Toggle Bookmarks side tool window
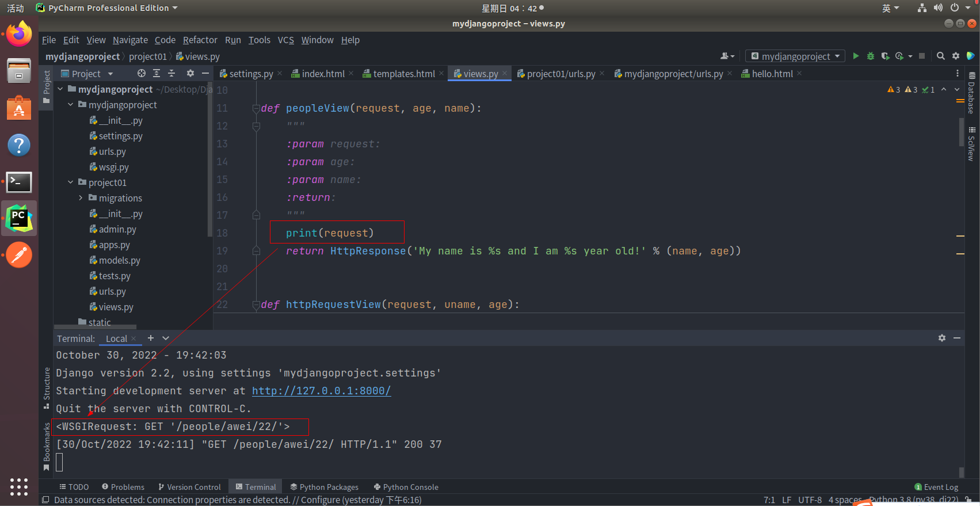 pos(47,447)
